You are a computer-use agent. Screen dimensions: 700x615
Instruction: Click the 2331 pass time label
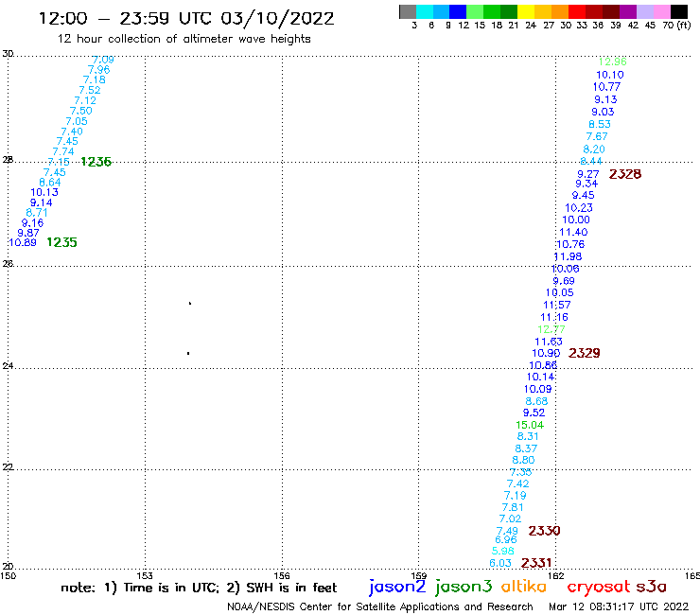tap(536, 563)
